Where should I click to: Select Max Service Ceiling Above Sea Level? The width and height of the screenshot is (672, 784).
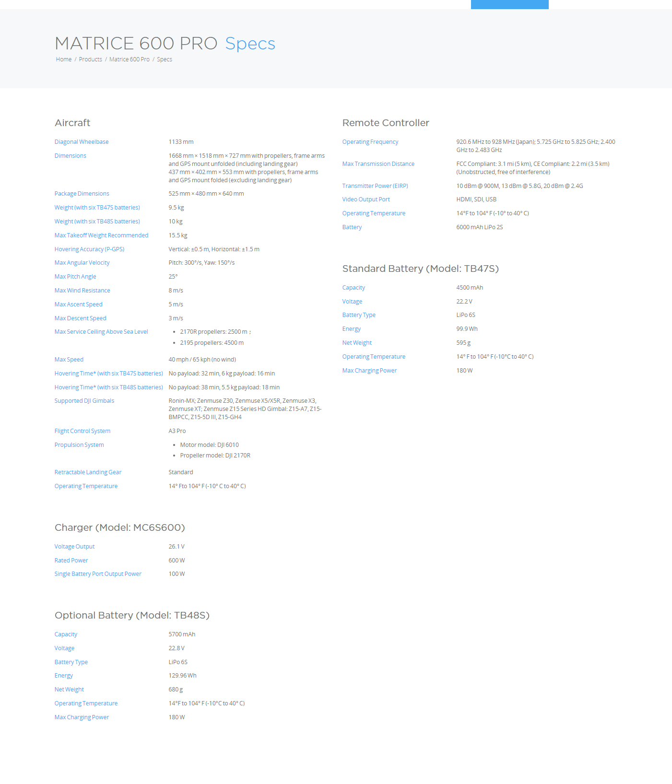point(101,332)
